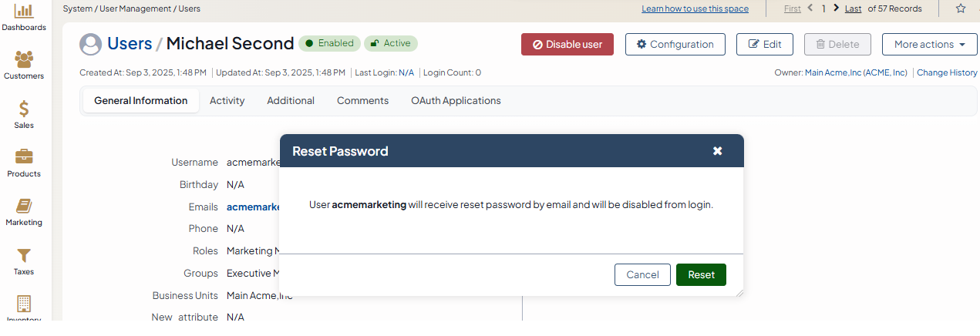Click the Disable user button
The width and height of the screenshot is (980, 336).
coord(567,45)
